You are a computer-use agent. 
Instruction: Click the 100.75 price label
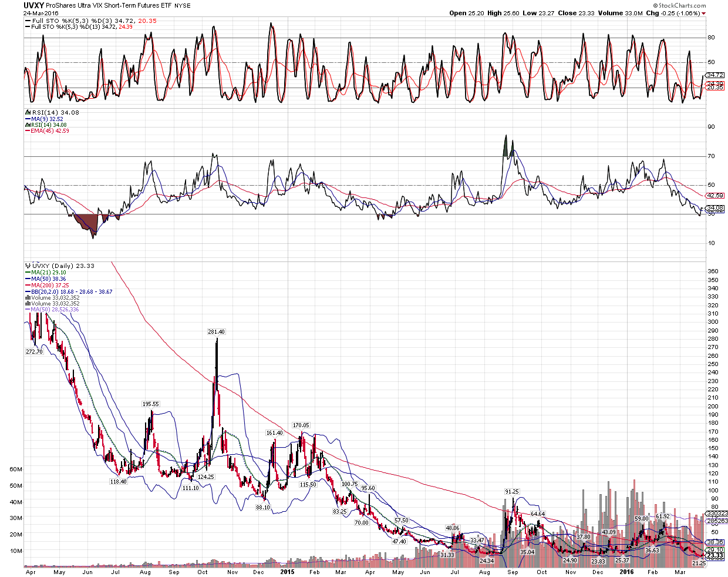[x=350, y=484]
